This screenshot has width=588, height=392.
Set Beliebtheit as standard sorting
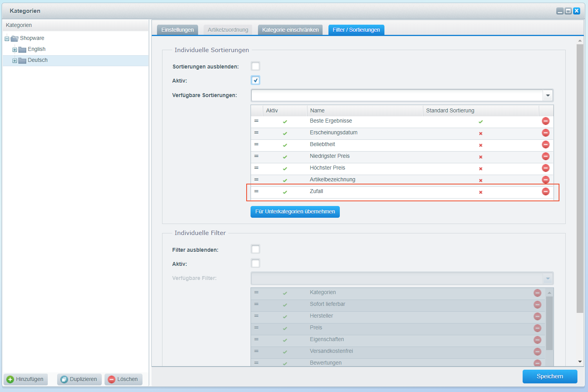(x=481, y=145)
